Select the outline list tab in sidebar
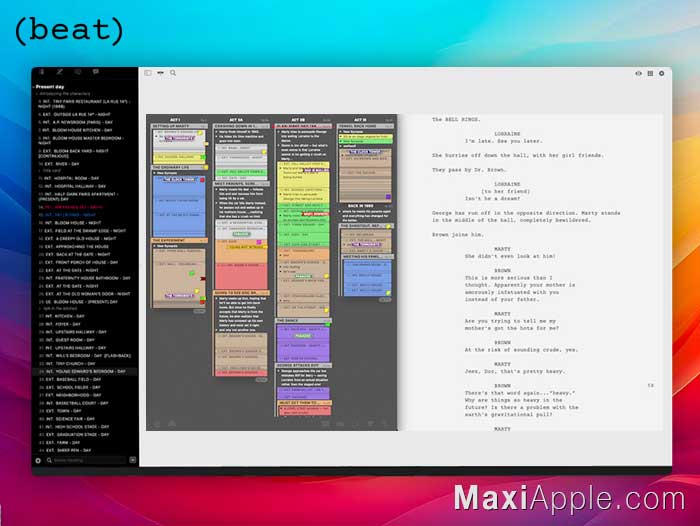This screenshot has height=526, width=700. (42, 72)
